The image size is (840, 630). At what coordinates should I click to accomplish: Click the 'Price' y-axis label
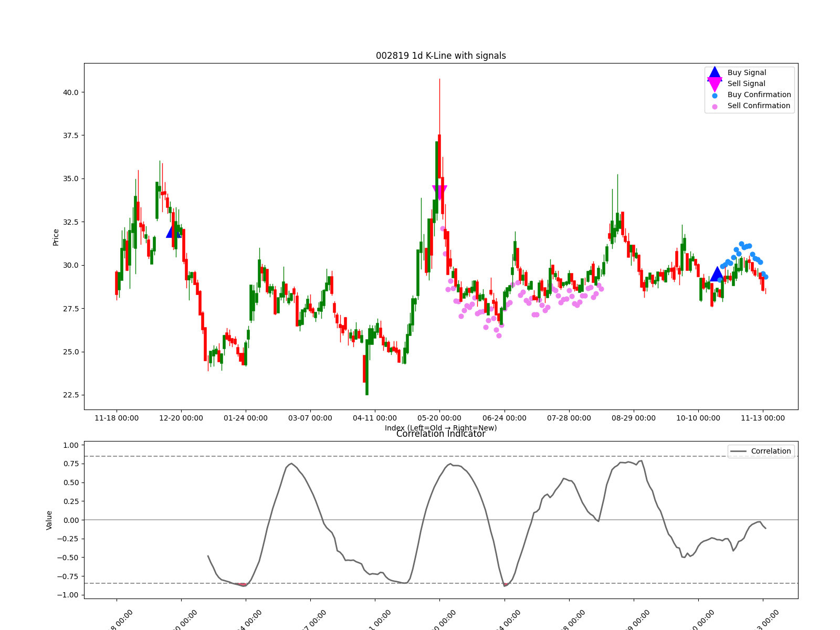tap(56, 237)
